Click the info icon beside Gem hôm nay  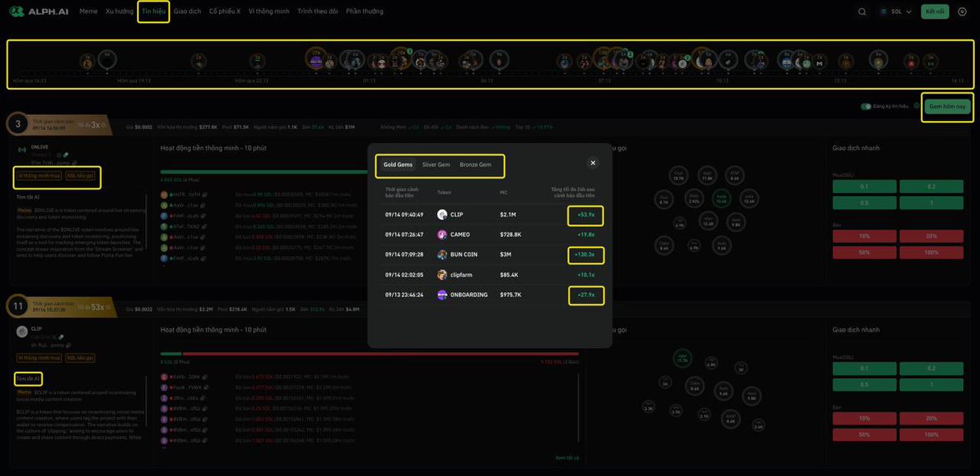coord(916,106)
